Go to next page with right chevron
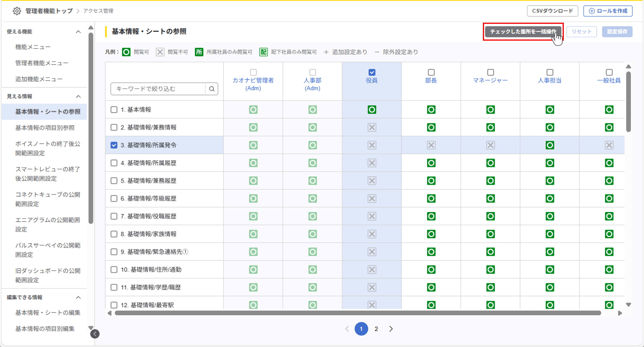The width and height of the screenshot is (644, 347). [x=391, y=329]
